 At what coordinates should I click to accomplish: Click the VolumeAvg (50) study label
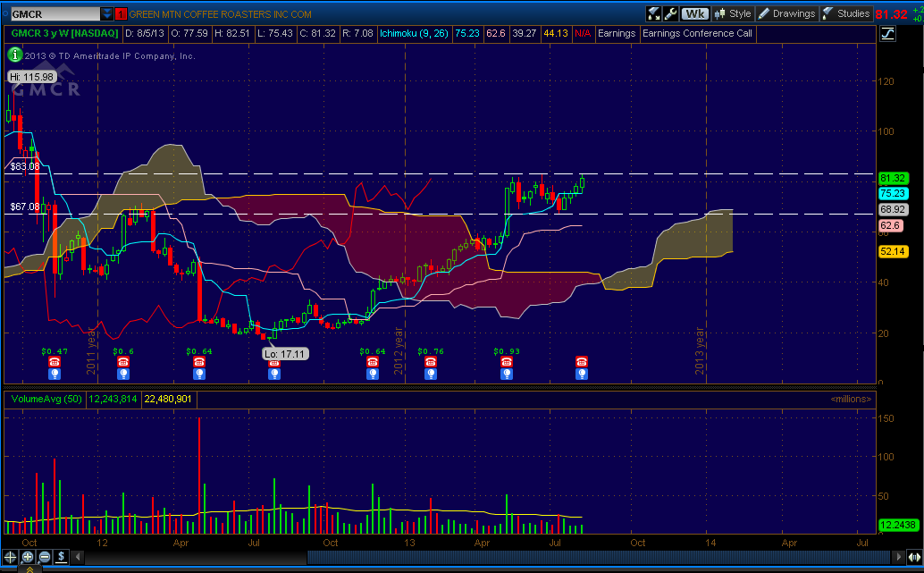46,399
